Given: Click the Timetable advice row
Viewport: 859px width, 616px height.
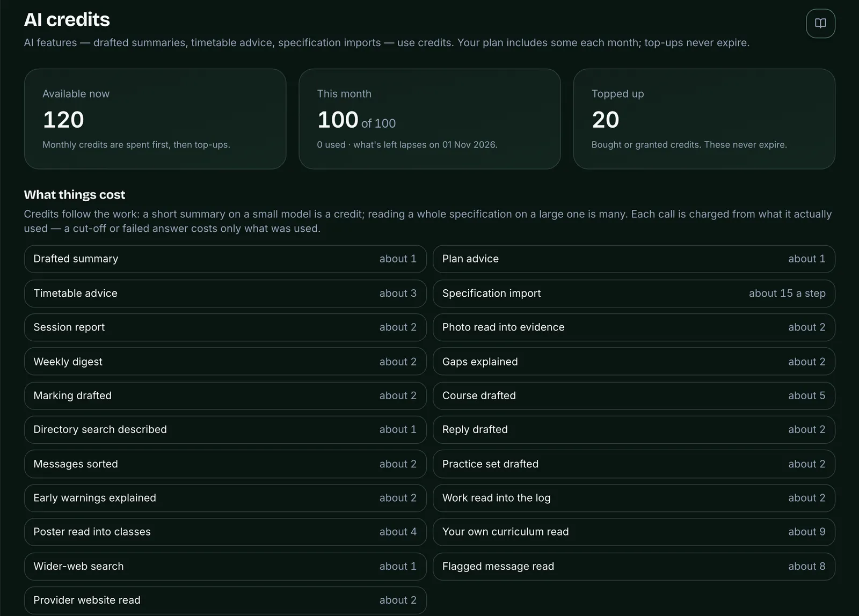Looking at the screenshot, I should coord(225,294).
